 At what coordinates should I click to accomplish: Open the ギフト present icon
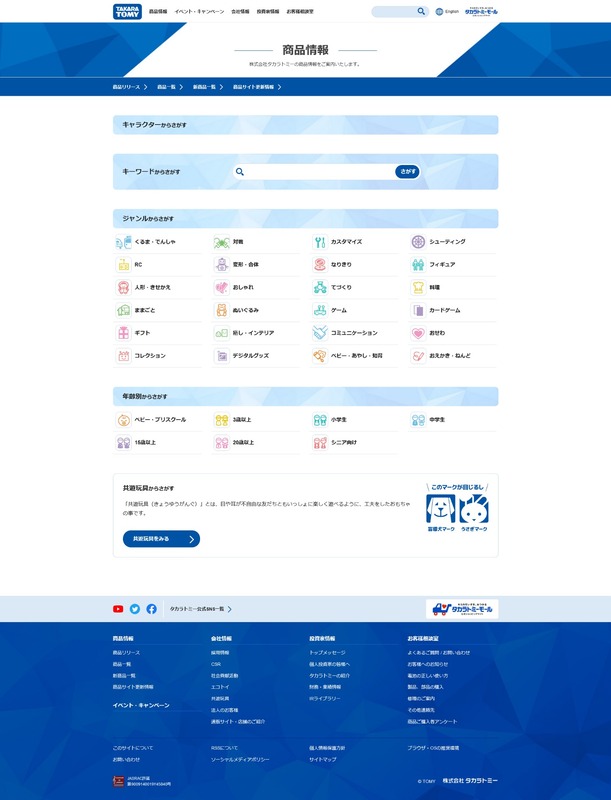[x=123, y=333]
